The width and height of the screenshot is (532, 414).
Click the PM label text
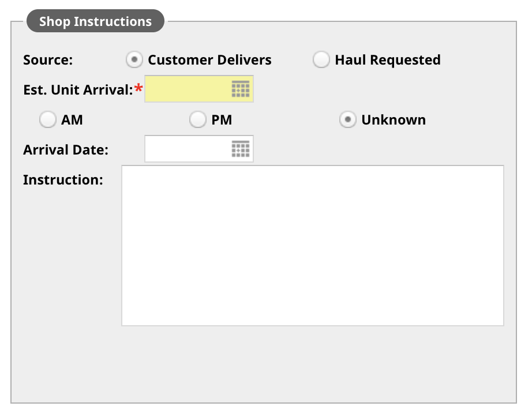222,120
